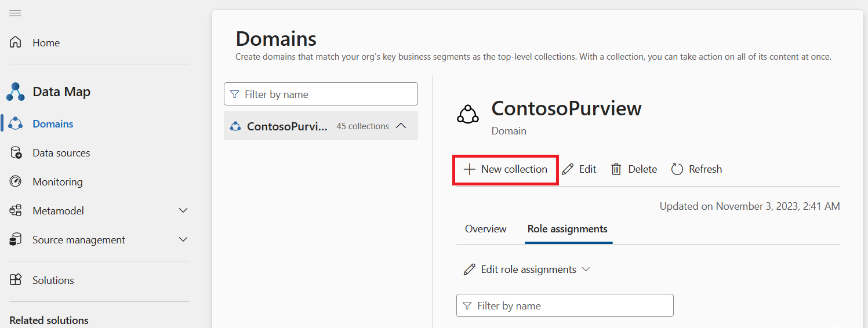Click the Solutions grid icon
The image size is (868, 328).
tap(16, 280)
